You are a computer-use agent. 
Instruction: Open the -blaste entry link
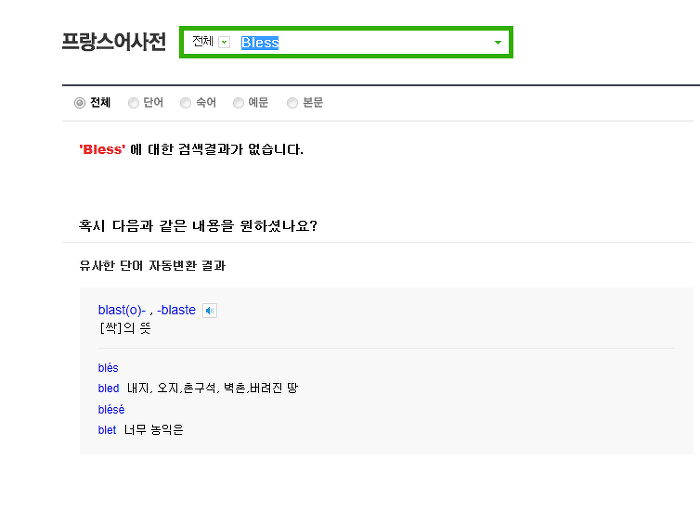coord(176,310)
